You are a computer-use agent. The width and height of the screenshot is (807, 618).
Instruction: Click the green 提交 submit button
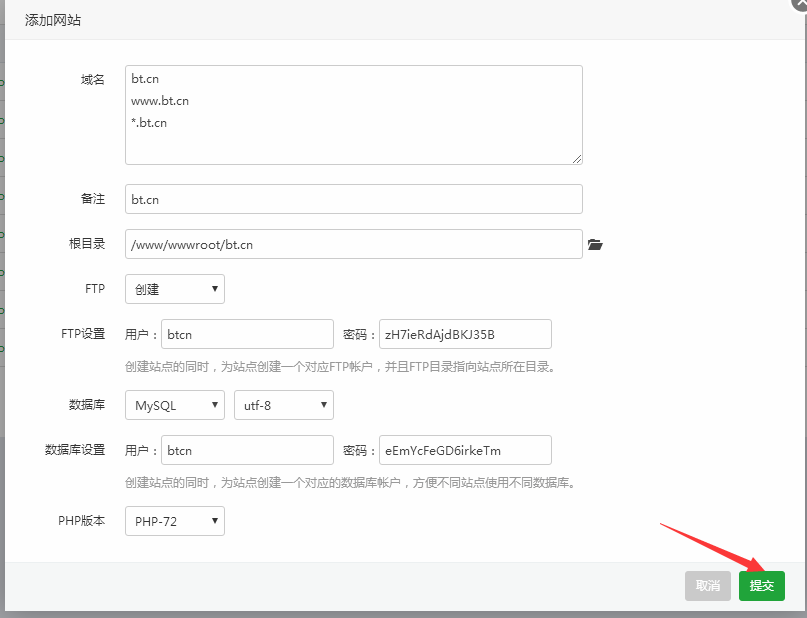click(x=762, y=586)
